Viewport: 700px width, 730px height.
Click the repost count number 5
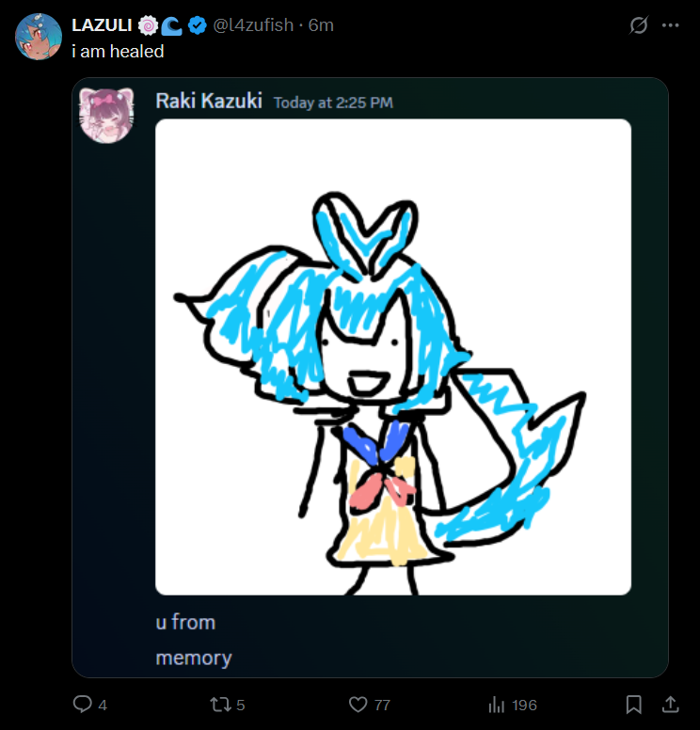[x=240, y=706]
